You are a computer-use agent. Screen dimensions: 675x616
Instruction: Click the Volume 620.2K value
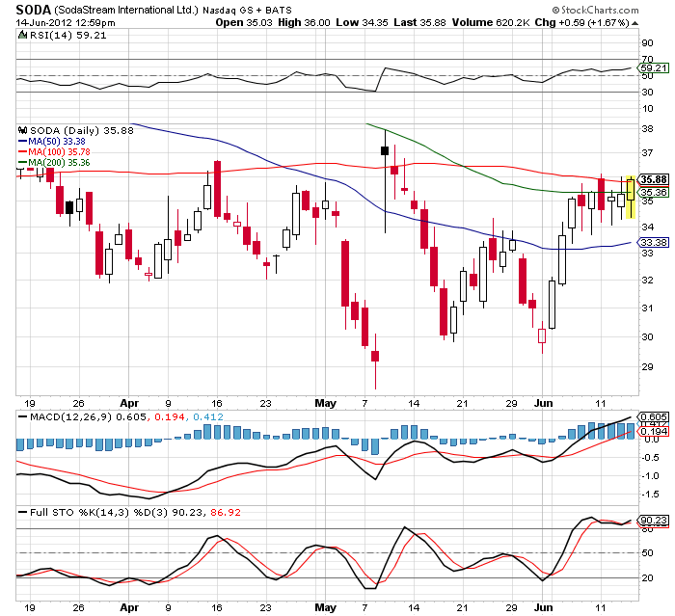(x=491, y=22)
